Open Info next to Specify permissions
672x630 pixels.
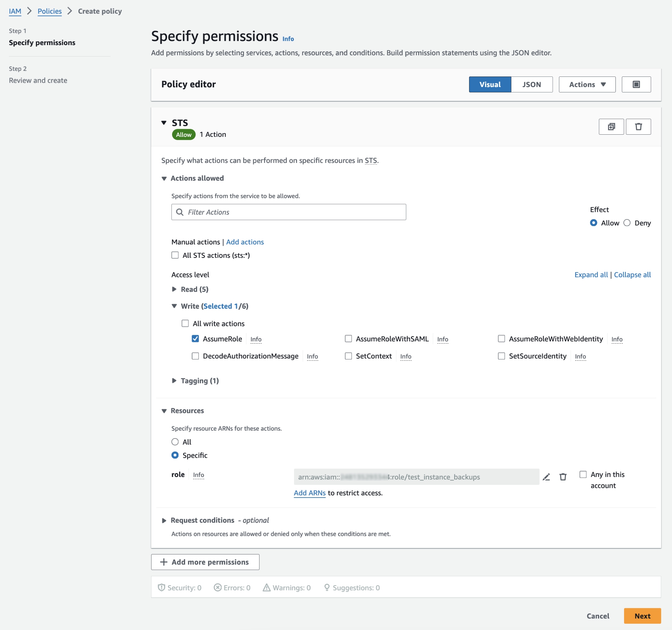pos(288,39)
